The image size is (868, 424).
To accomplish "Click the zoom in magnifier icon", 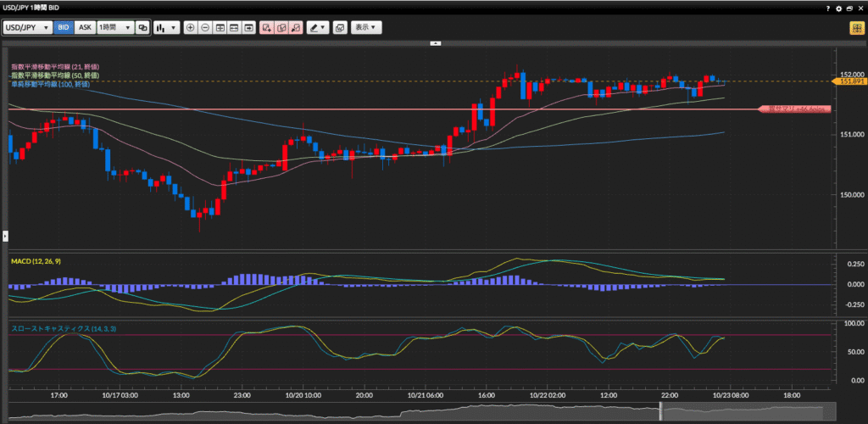I will tap(190, 27).
